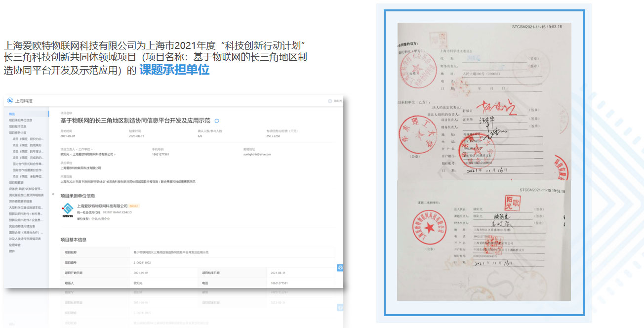Open 附件 in the sidebar
This screenshot has width=644, height=328.
point(12,251)
